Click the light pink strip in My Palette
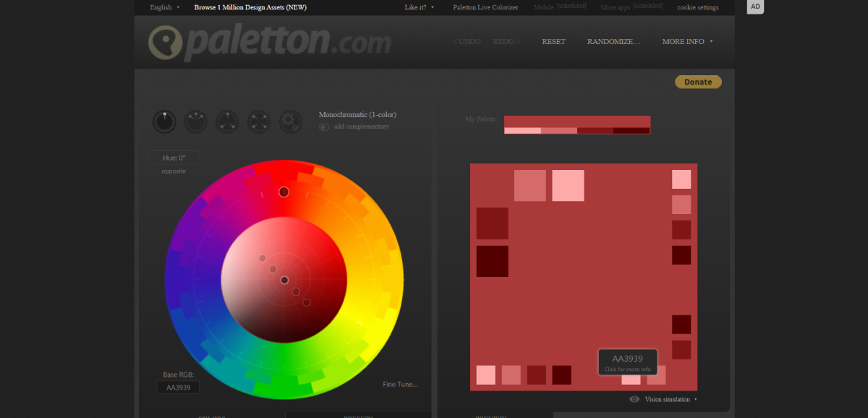The width and height of the screenshot is (868, 418). (522, 131)
